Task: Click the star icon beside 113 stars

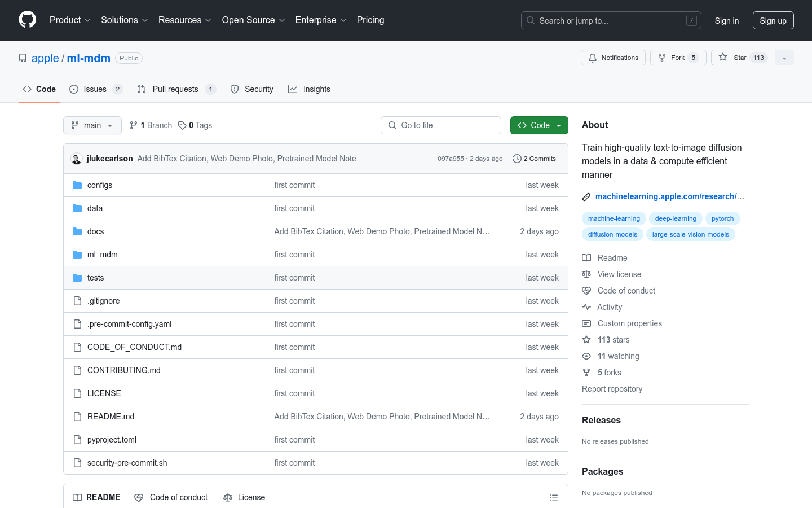Action: click(586, 340)
